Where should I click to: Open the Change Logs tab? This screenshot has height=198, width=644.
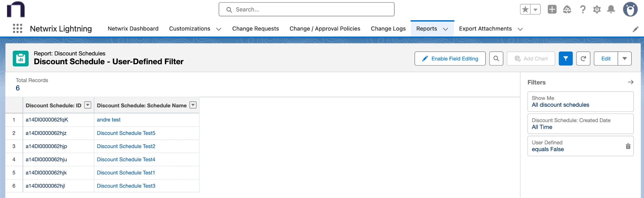(x=388, y=29)
